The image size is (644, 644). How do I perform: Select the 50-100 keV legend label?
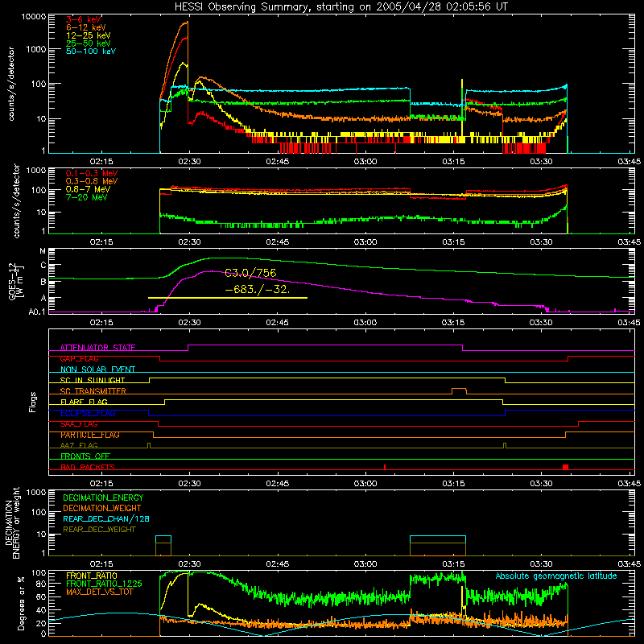[90, 52]
